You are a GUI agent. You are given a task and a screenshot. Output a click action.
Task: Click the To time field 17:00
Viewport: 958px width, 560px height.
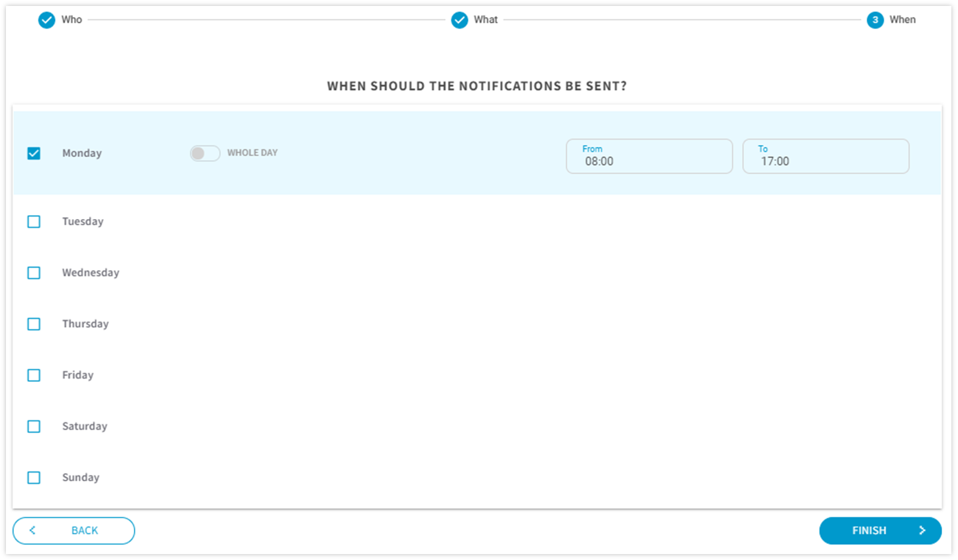pos(825,156)
